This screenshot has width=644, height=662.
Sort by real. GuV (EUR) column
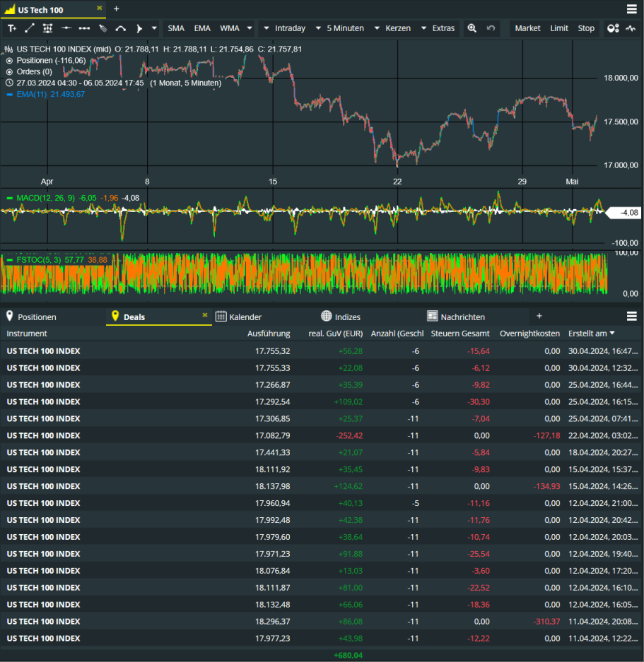(x=336, y=333)
